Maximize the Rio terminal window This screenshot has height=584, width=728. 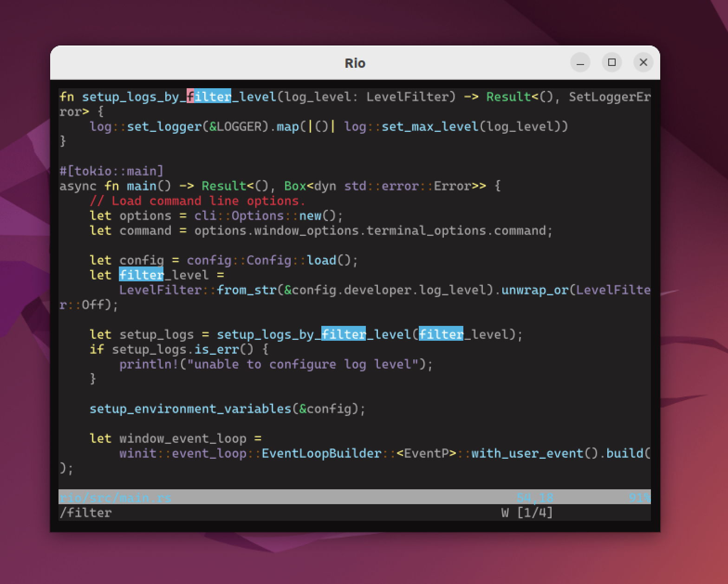click(x=611, y=63)
